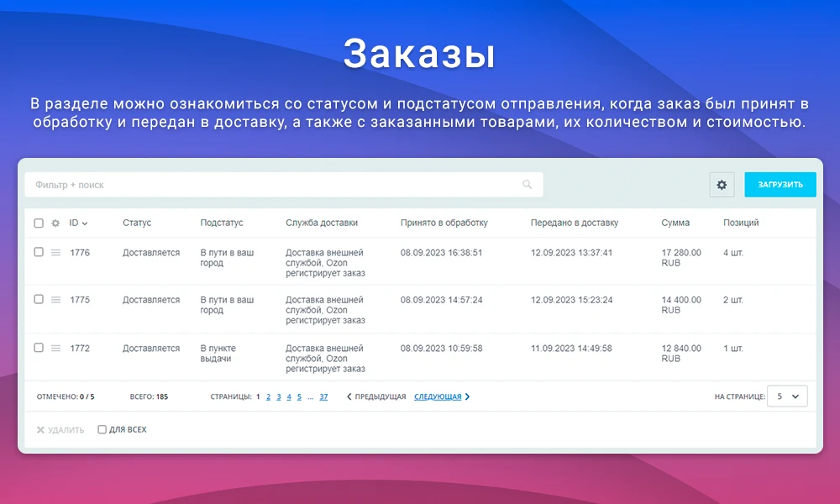Click the Удалить action label

point(66,429)
